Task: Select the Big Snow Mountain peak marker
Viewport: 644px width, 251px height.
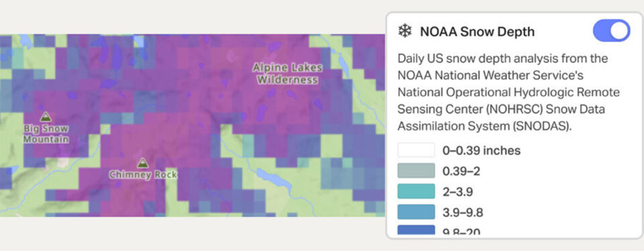Action: point(46,117)
